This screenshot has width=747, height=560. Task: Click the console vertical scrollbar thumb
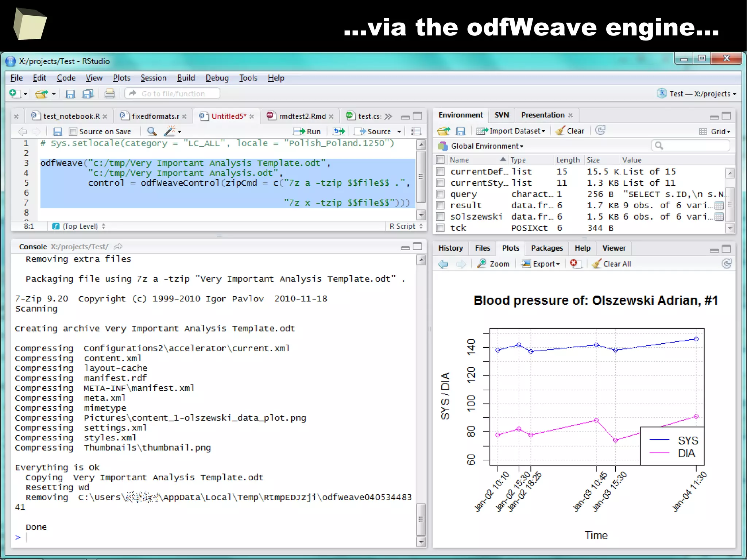click(421, 519)
